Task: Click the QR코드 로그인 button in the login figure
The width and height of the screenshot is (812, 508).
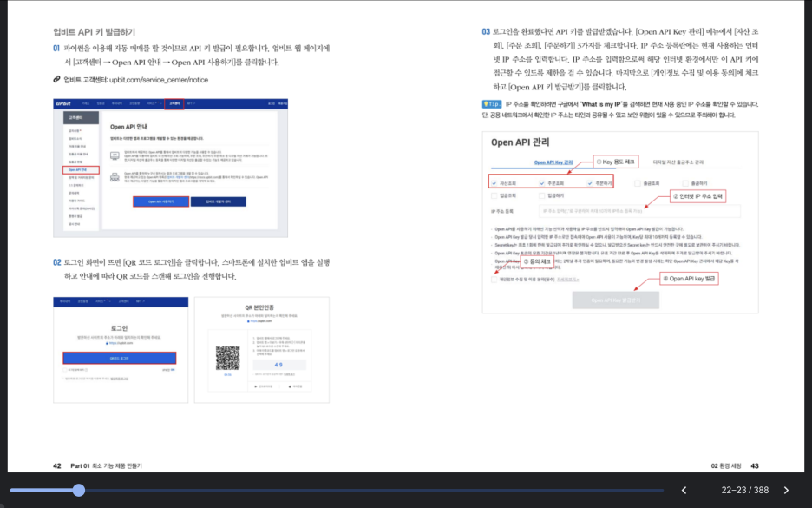Action: pos(120,358)
